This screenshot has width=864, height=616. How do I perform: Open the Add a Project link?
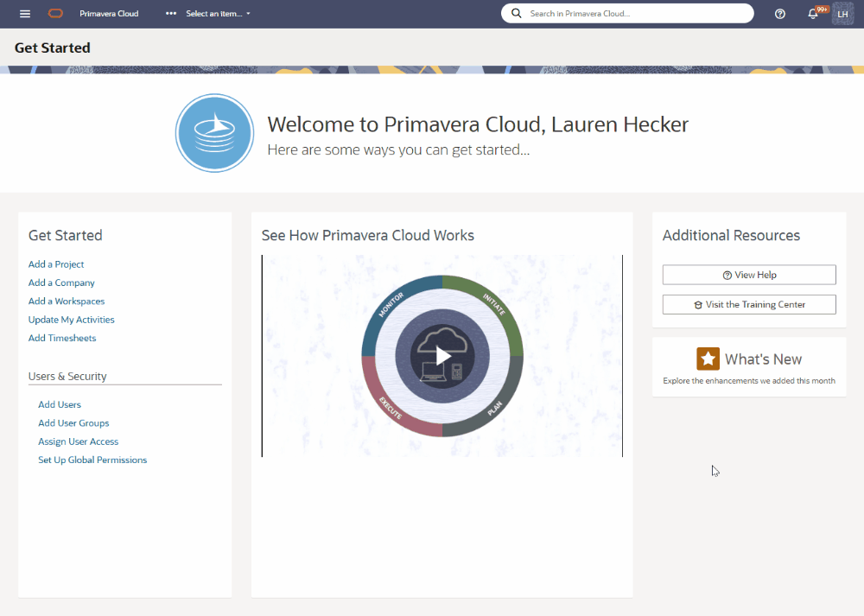click(56, 264)
